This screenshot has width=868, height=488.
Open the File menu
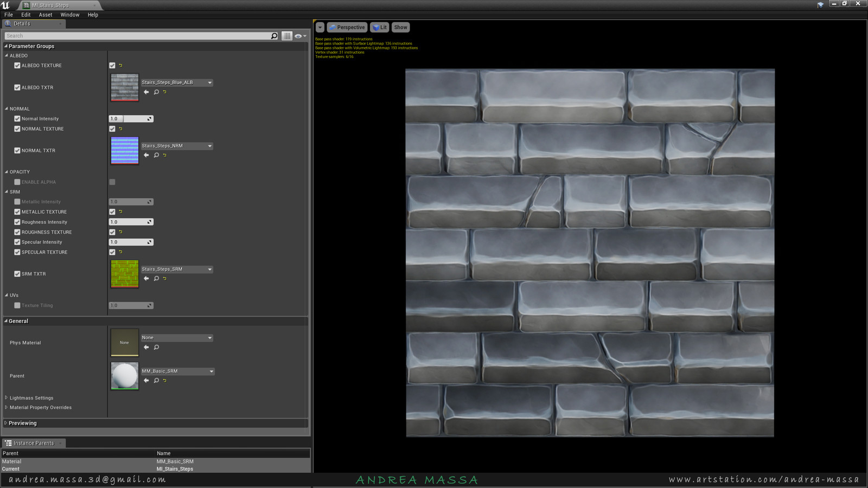[x=9, y=15]
